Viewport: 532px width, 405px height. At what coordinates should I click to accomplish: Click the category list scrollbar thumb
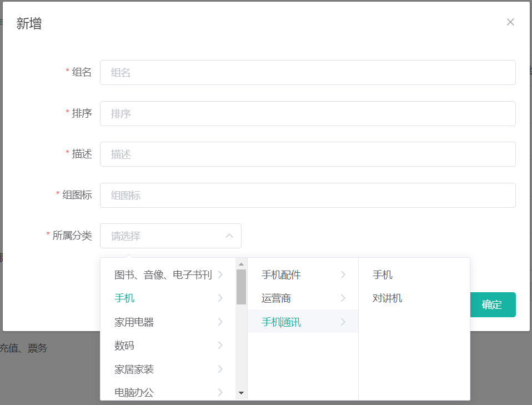point(241,287)
